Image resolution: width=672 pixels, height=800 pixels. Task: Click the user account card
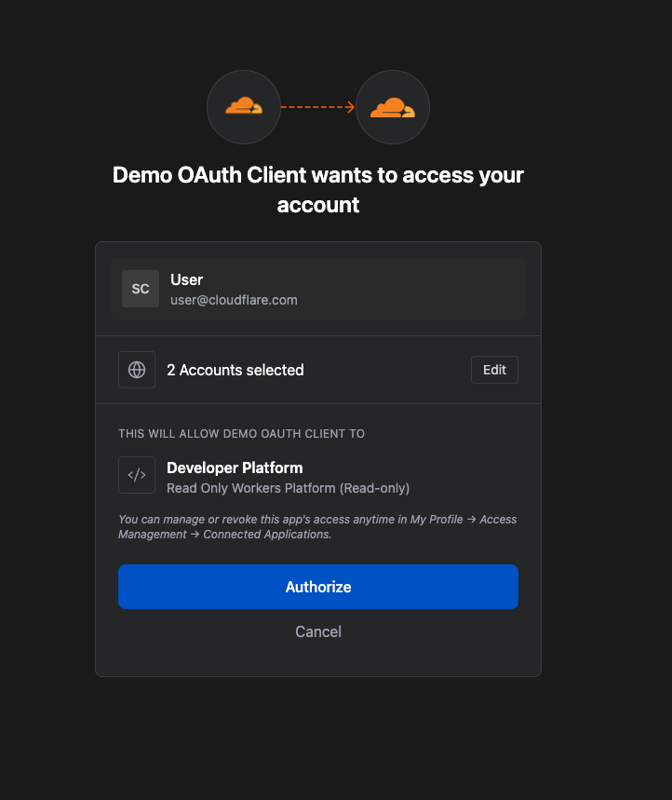point(318,289)
